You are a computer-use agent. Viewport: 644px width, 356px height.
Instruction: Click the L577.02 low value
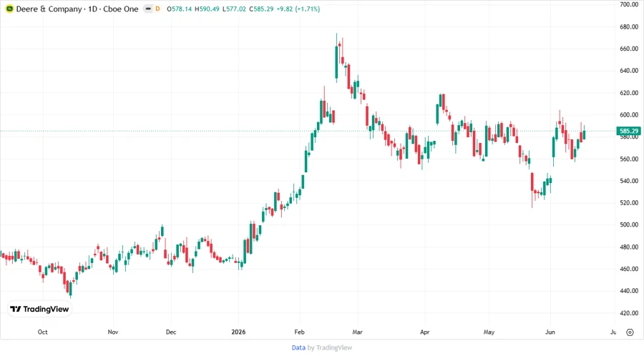point(234,9)
